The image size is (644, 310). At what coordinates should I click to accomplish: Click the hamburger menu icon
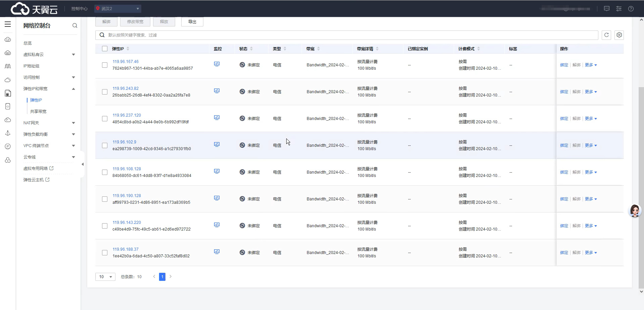(x=8, y=24)
